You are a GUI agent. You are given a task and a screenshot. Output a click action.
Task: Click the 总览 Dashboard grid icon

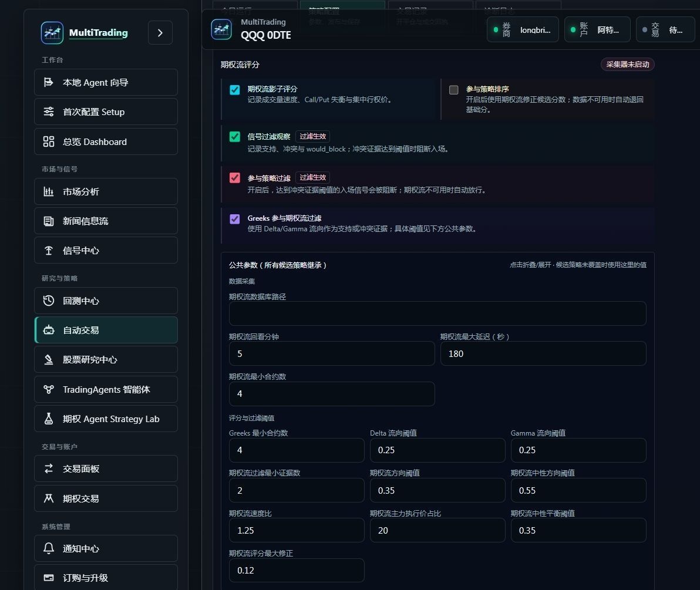(48, 142)
